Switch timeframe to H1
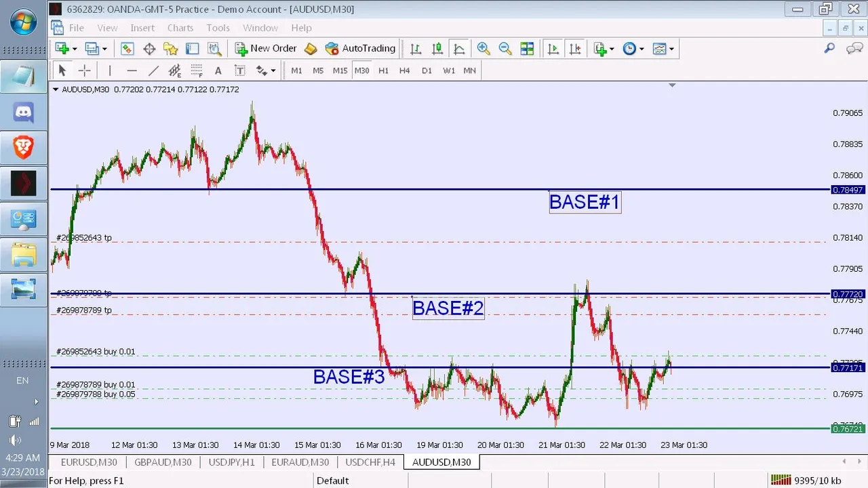 (x=383, y=70)
